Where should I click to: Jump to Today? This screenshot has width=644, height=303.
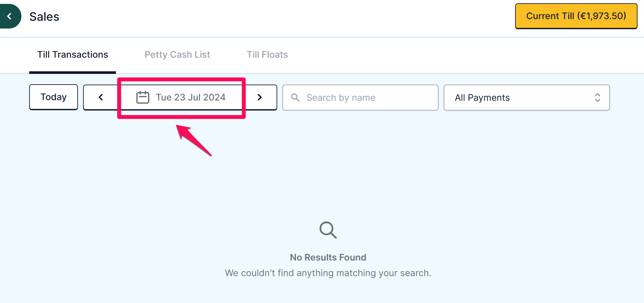tap(54, 97)
